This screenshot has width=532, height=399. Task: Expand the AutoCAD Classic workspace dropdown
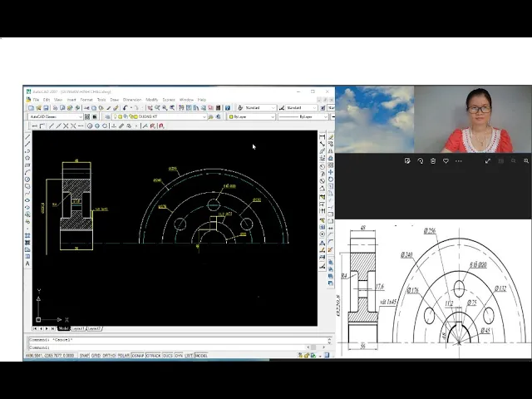coord(81,117)
